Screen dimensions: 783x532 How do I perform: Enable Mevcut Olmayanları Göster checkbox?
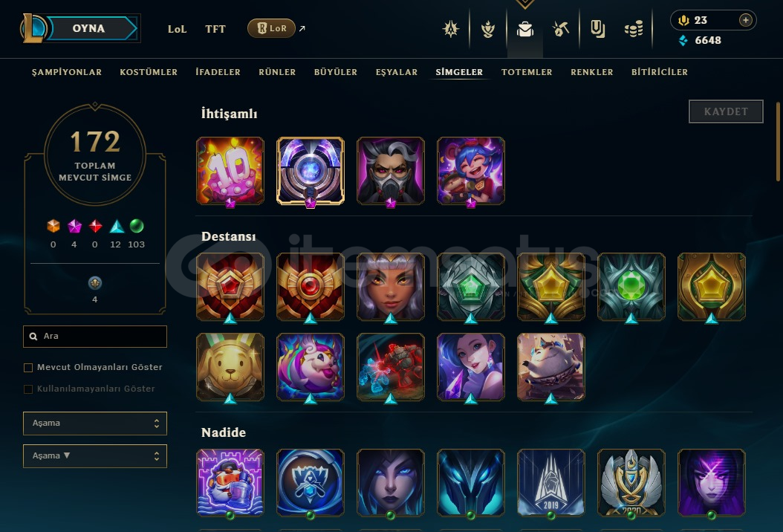pos(28,368)
